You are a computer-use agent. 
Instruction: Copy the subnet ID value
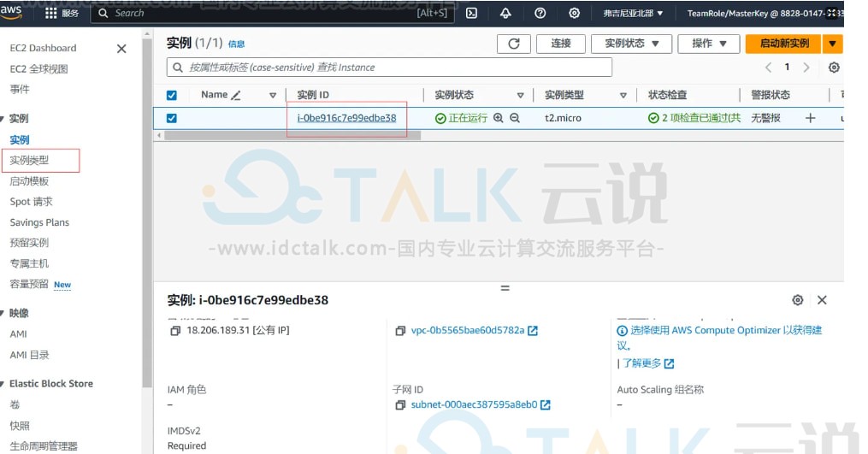click(399, 405)
